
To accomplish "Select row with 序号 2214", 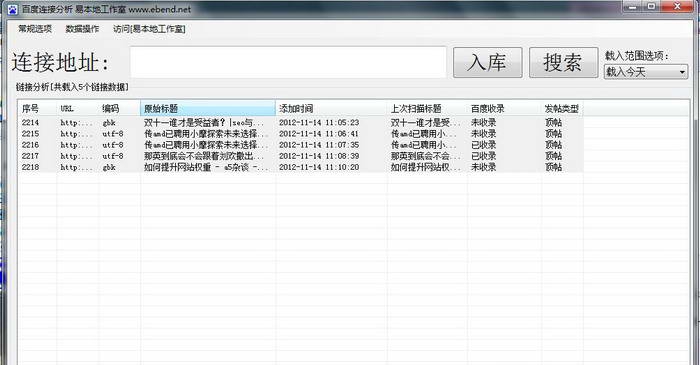I will click(301, 122).
